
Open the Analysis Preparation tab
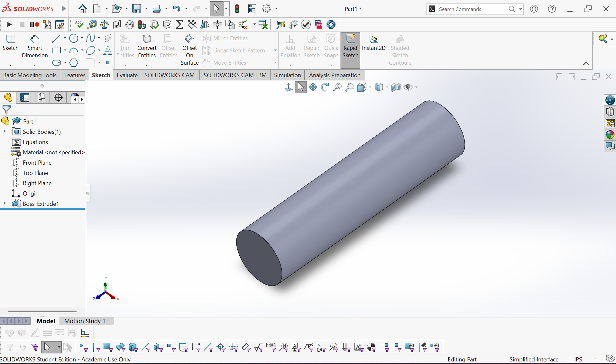335,75
